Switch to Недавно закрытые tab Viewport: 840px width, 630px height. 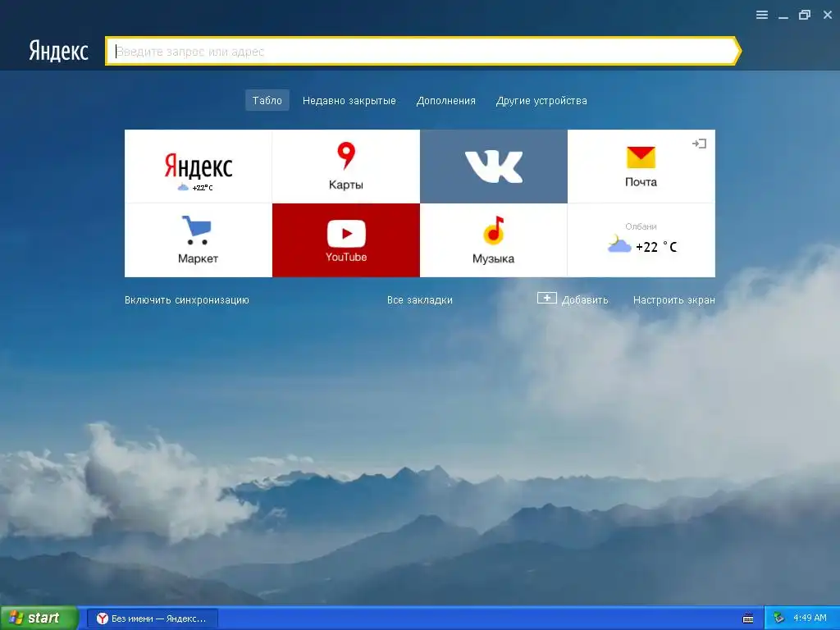coord(349,100)
